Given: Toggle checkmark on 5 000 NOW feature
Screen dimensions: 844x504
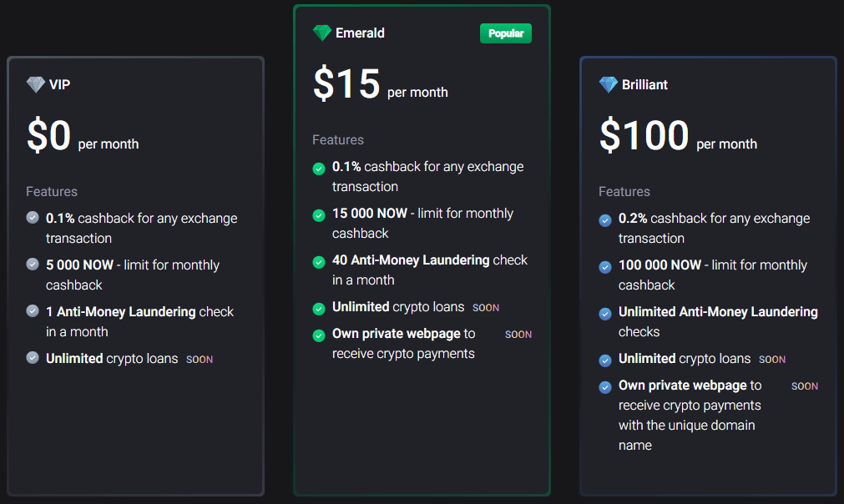Looking at the screenshot, I should 33,266.
